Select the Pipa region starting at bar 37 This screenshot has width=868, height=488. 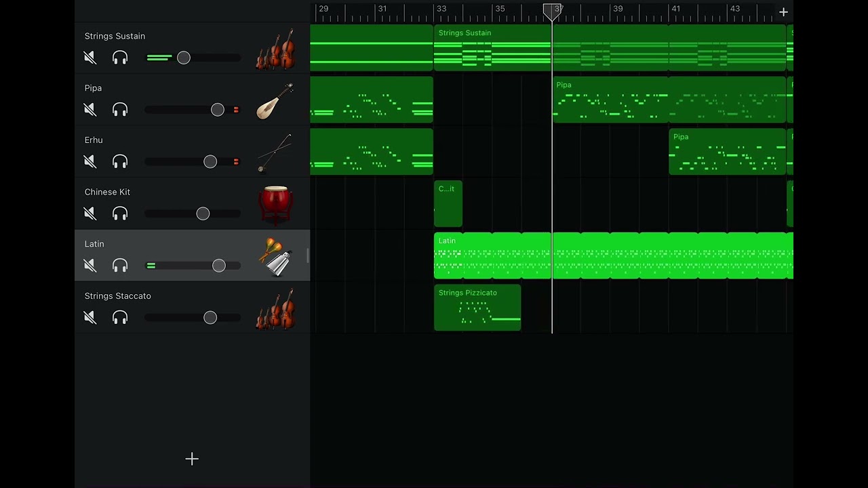610,100
